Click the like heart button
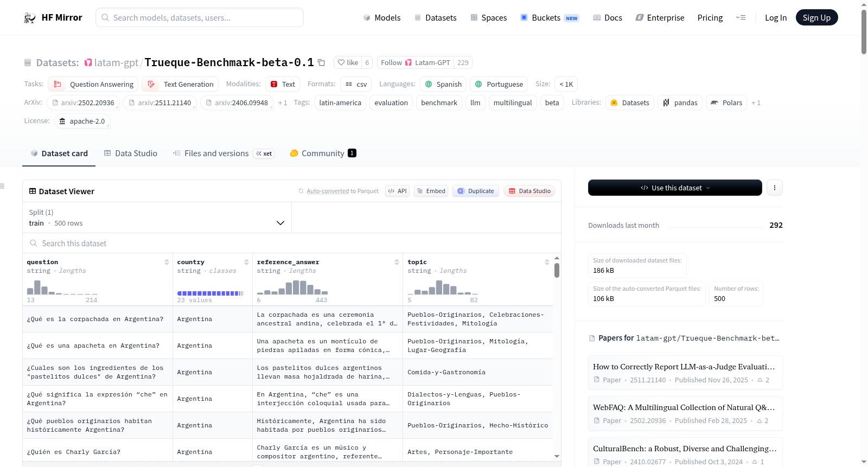The image size is (868, 467). pyautogui.click(x=348, y=62)
